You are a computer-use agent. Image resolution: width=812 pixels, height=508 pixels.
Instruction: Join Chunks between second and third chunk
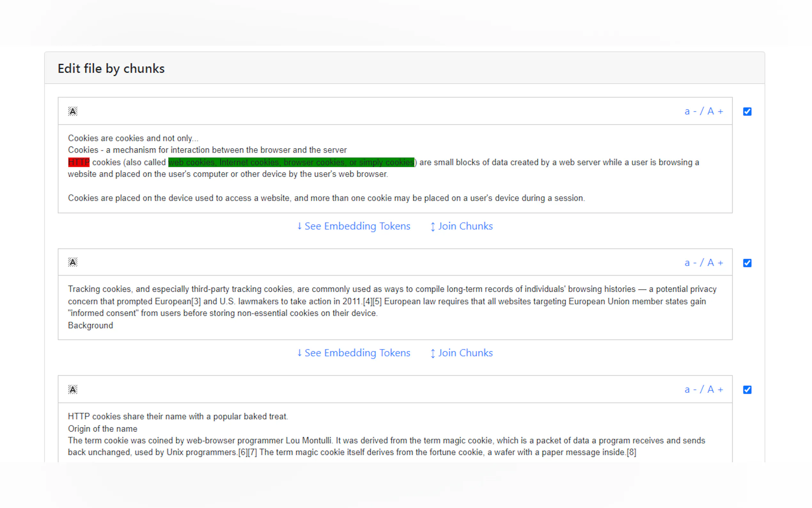pos(462,353)
